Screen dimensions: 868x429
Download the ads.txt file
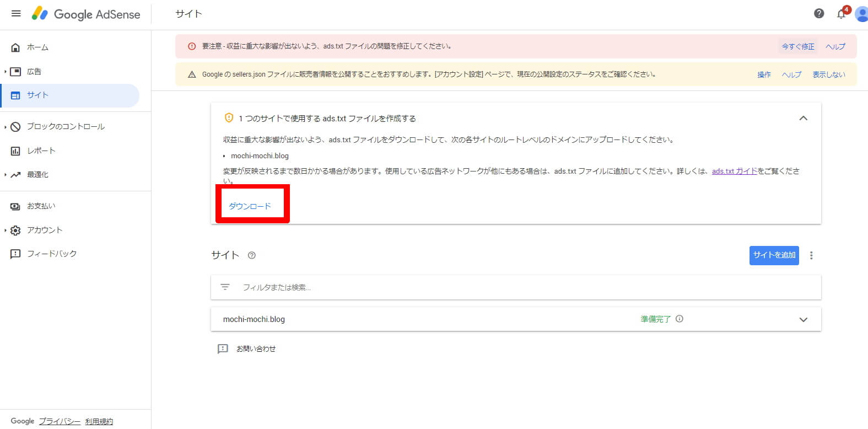[x=250, y=206]
